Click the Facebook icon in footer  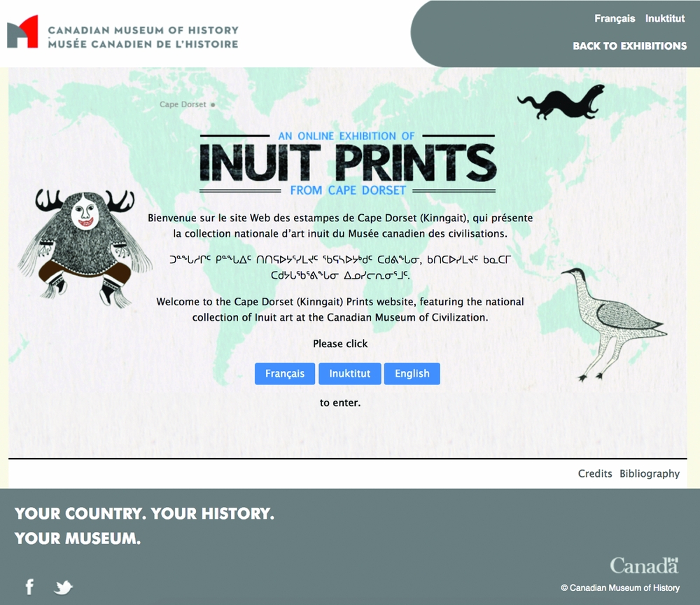[29, 587]
